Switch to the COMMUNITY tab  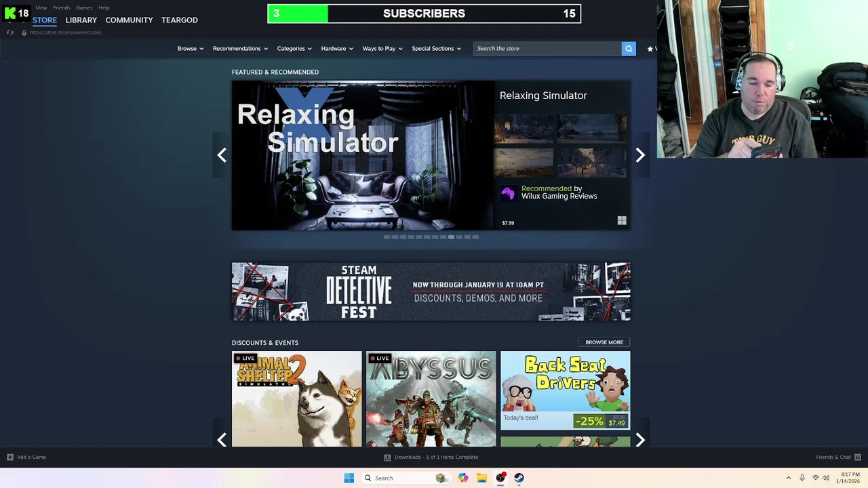pos(129,20)
